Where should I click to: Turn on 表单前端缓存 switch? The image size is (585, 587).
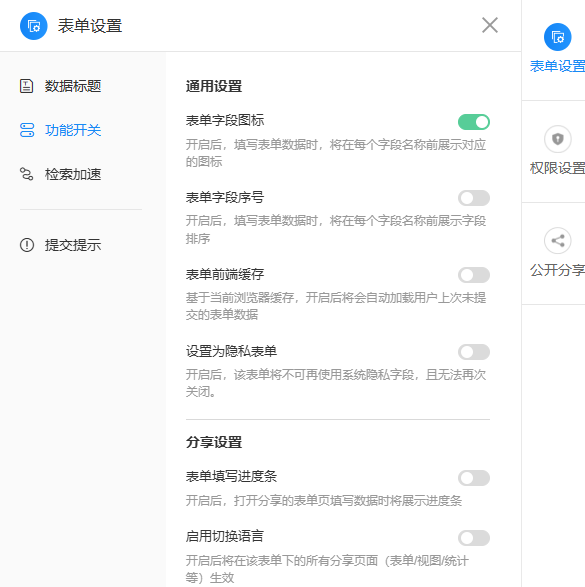[474, 275]
